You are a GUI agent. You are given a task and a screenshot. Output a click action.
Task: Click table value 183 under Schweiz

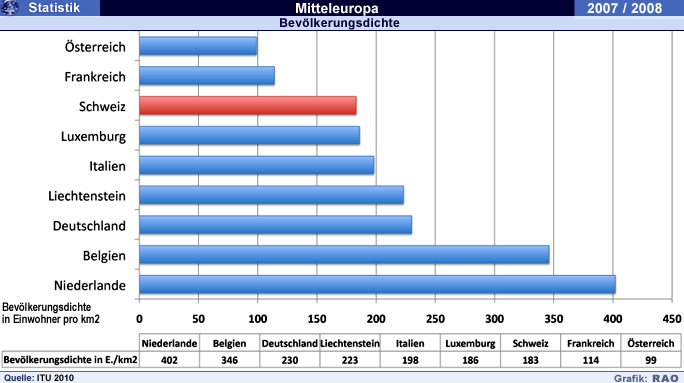[x=530, y=360]
